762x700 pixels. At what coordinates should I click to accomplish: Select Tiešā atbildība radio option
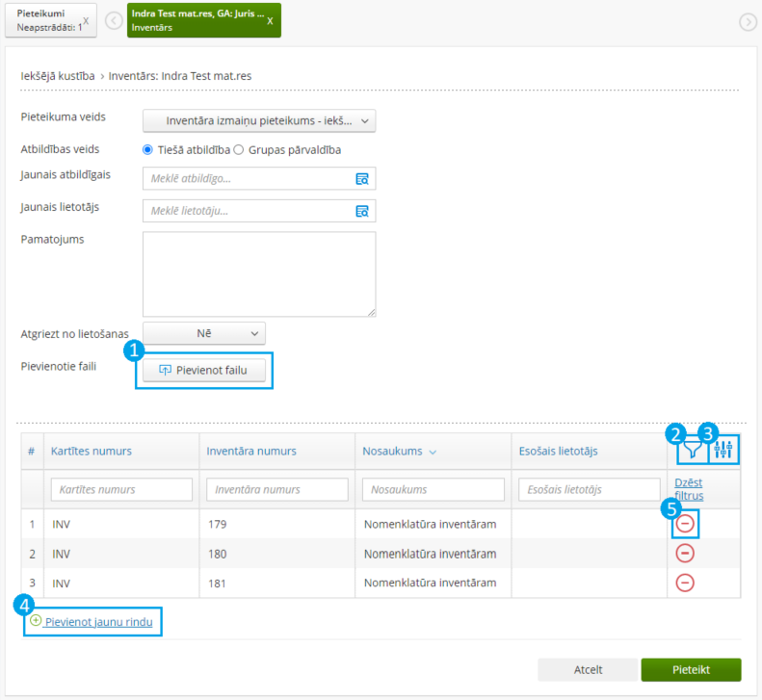click(147, 149)
